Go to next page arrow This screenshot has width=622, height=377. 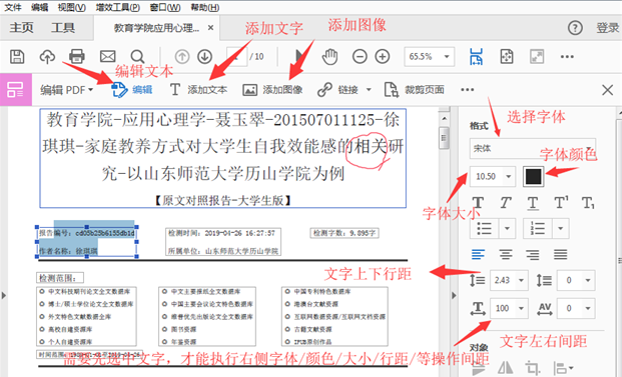coord(205,56)
